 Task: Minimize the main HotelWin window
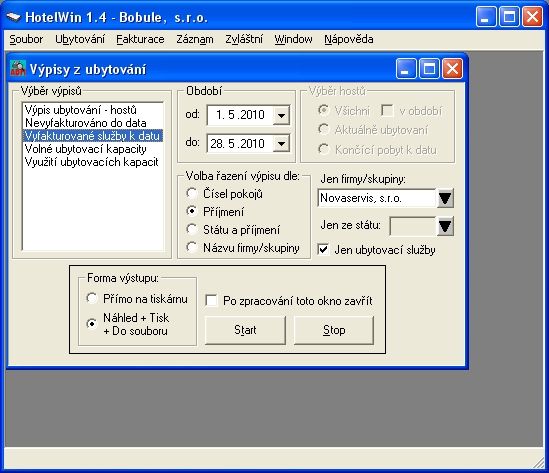[486, 17]
